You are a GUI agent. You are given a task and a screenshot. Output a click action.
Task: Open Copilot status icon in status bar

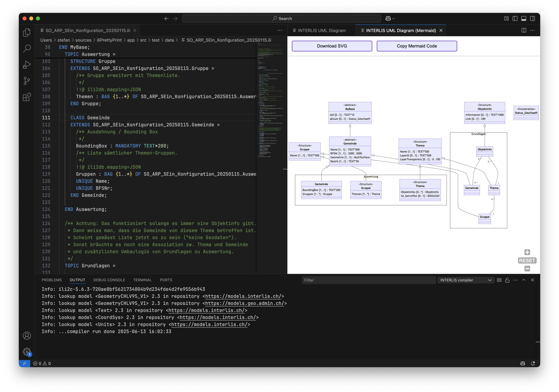[522, 363]
